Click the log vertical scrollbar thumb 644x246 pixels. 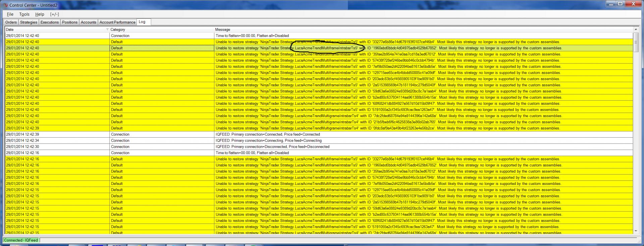coord(636,42)
